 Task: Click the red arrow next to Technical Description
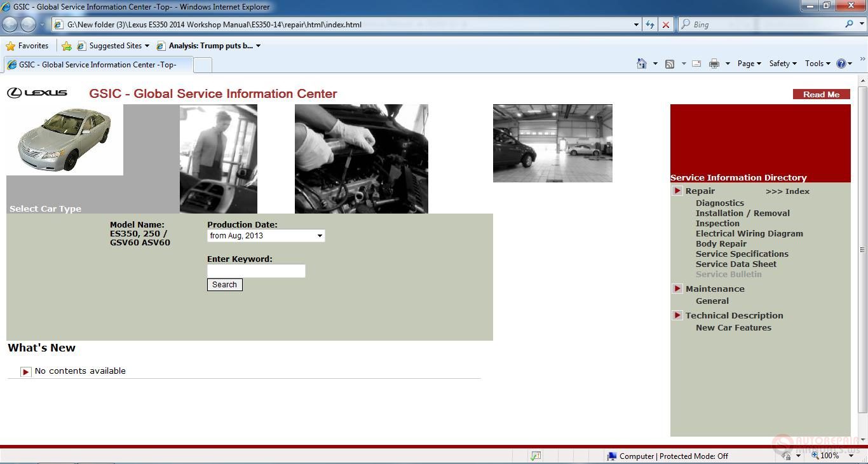coord(677,315)
